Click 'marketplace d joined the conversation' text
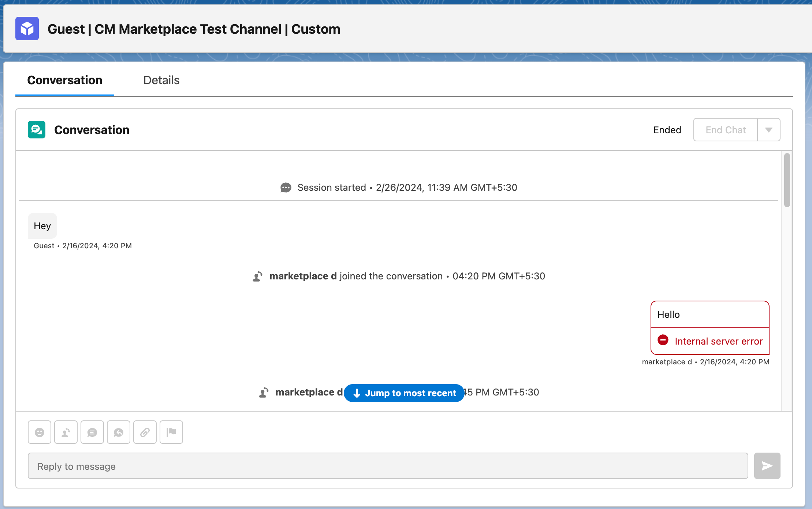This screenshot has height=509, width=812. click(356, 276)
